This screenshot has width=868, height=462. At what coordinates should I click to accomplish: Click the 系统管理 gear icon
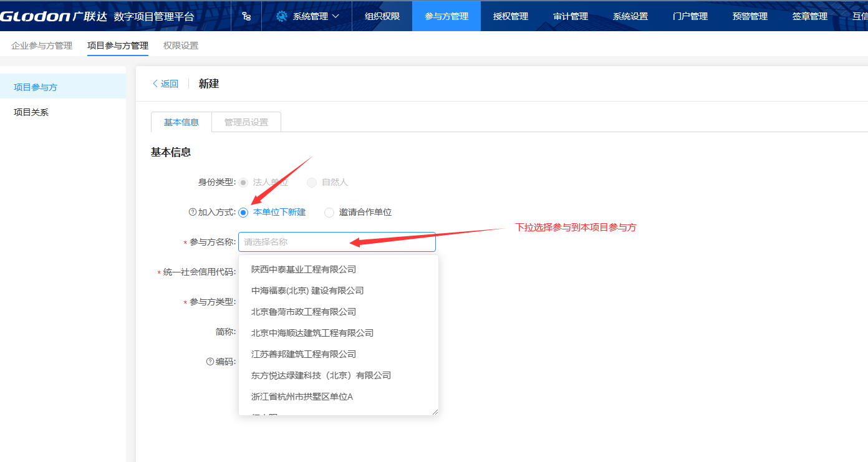pos(282,16)
